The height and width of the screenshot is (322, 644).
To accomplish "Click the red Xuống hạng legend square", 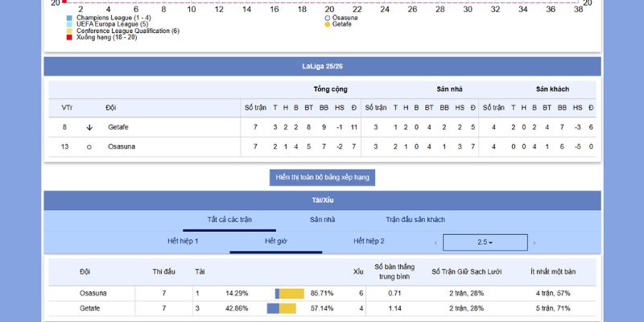I will click(69, 37).
